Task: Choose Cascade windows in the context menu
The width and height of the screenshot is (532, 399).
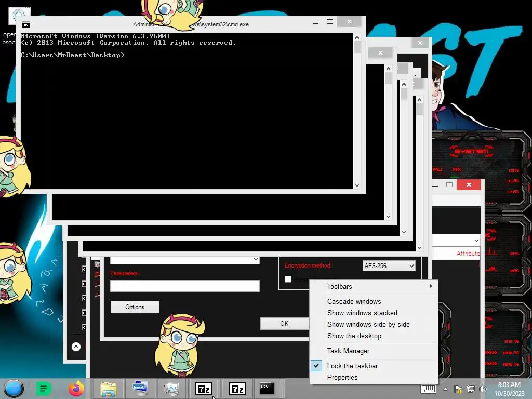Action: pyautogui.click(x=354, y=301)
